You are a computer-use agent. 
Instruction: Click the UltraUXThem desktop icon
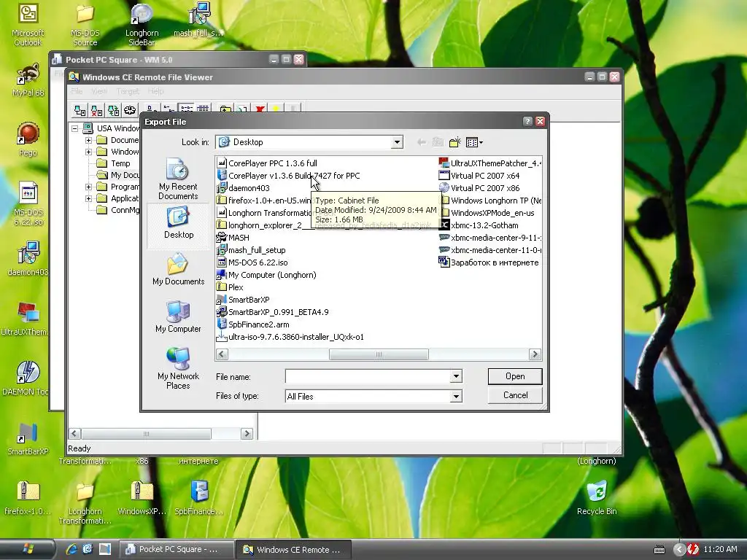(26, 319)
